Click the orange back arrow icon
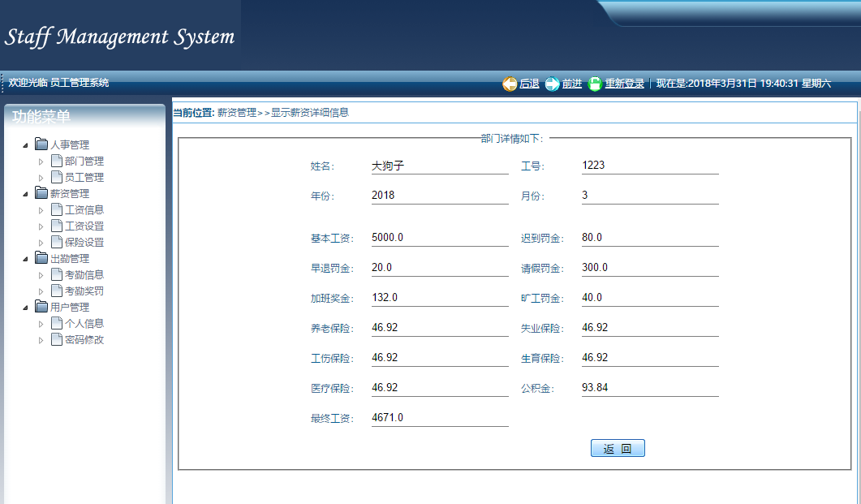861x504 pixels. point(510,84)
